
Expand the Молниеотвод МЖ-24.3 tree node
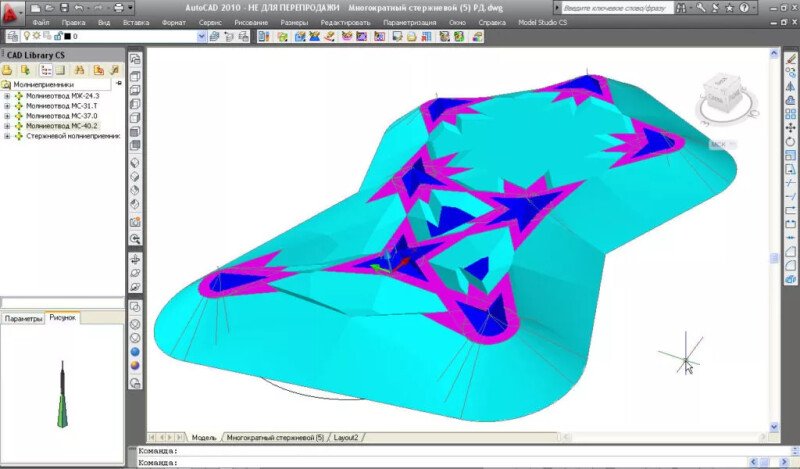[x=7, y=96]
